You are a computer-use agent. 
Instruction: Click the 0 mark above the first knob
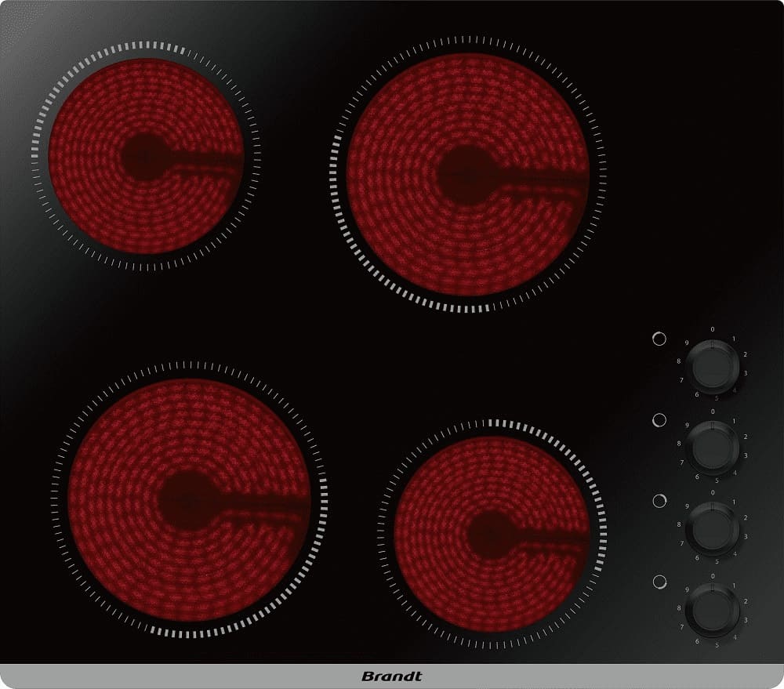coord(713,329)
